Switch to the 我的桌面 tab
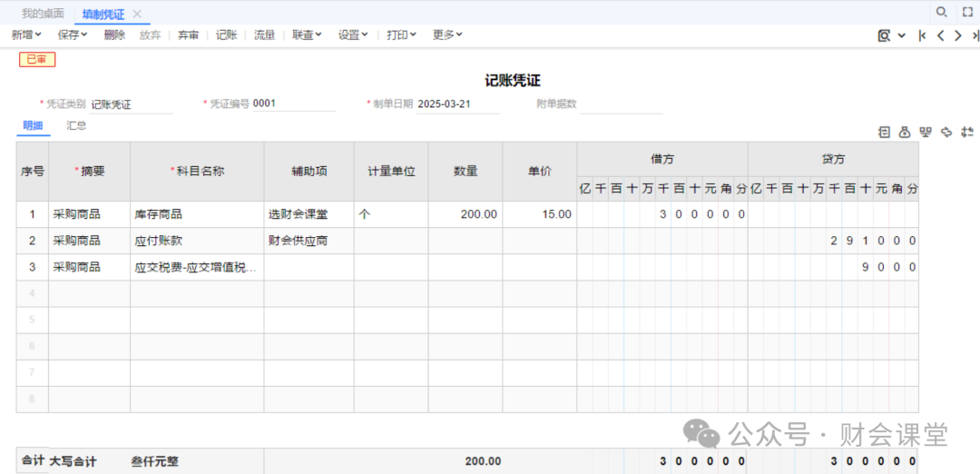This screenshot has height=474, width=980. 43,14
